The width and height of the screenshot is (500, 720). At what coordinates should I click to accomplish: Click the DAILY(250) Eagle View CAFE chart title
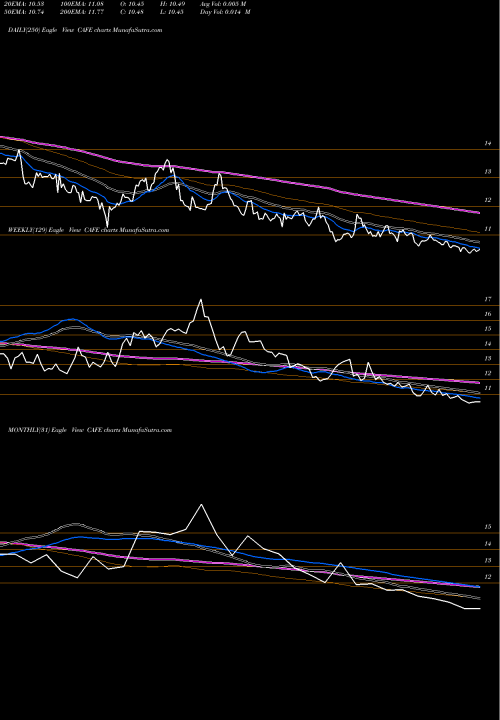tap(85, 30)
